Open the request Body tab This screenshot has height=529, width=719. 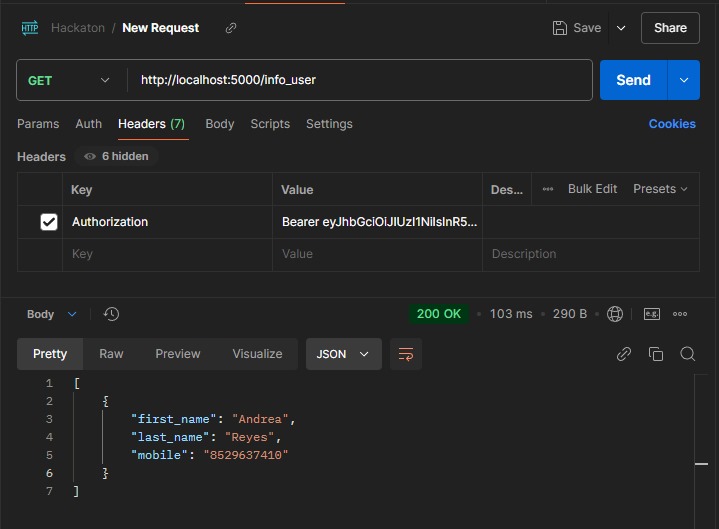(220, 124)
